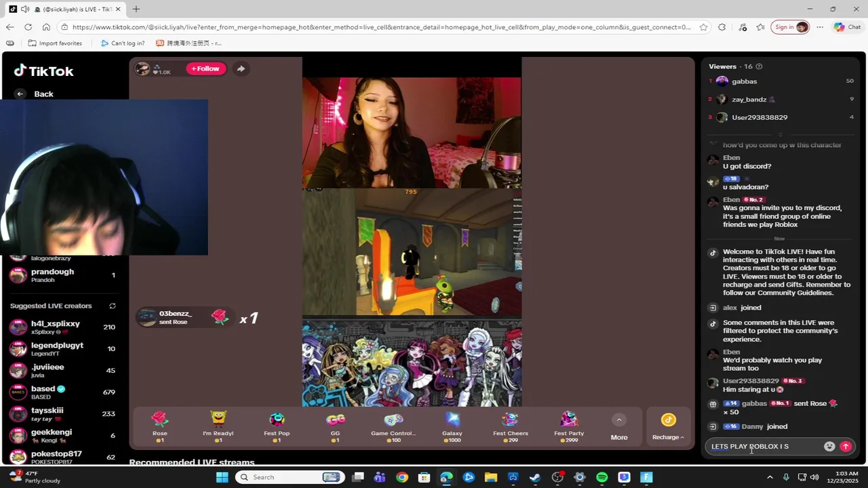Open suggested creator .juviieee
The width and height of the screenshot is (868, 488).
click(x=62, y=371)
